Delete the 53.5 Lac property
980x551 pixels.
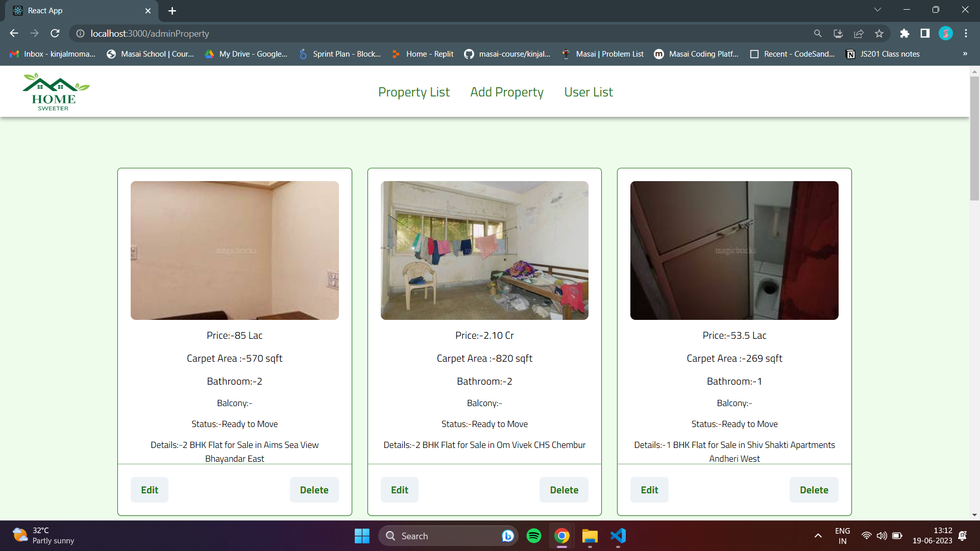[x=814, y=490]
